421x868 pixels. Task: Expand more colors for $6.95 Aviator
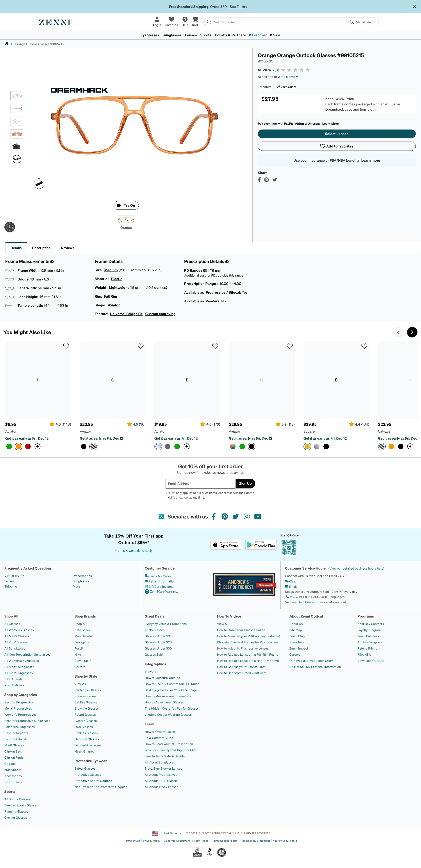[x=37, y=446]
